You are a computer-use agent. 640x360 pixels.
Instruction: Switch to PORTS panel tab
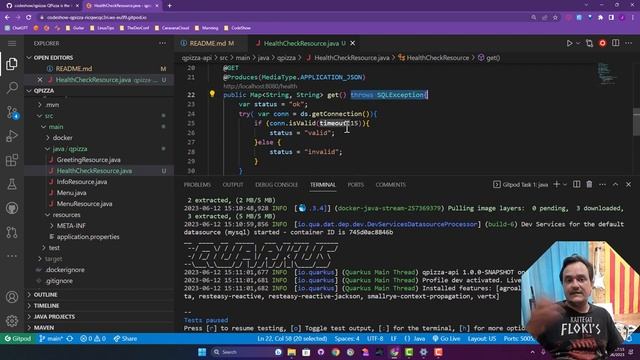pyautogui.click(x=356, y=184)
